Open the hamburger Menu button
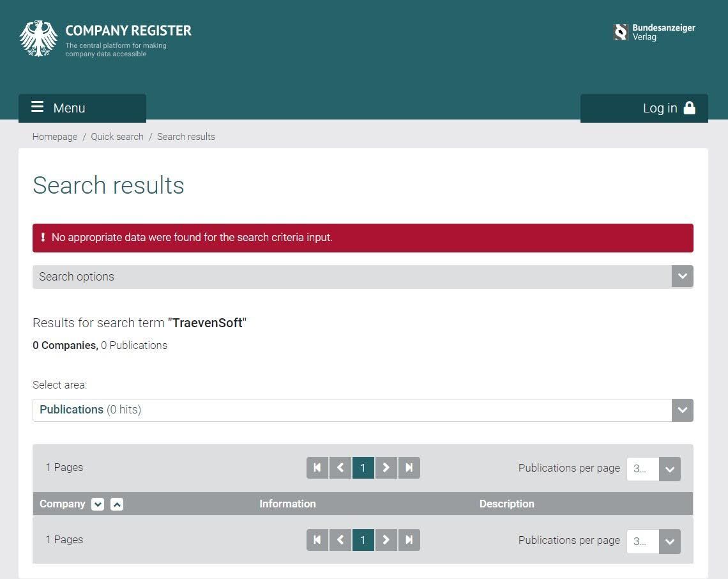Viewport: 728px width, 579px height. point(82,108)
